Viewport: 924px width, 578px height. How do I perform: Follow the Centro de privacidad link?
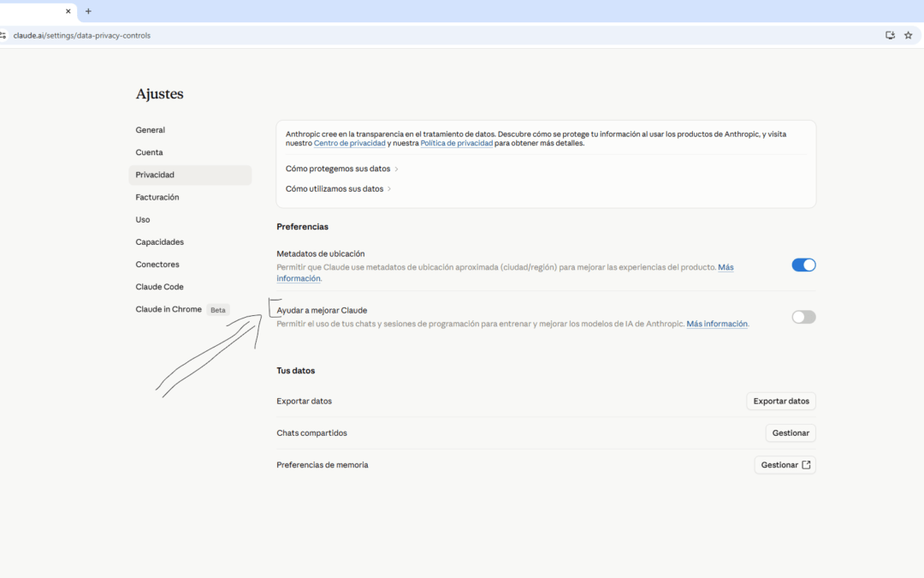tap(349, 143)
